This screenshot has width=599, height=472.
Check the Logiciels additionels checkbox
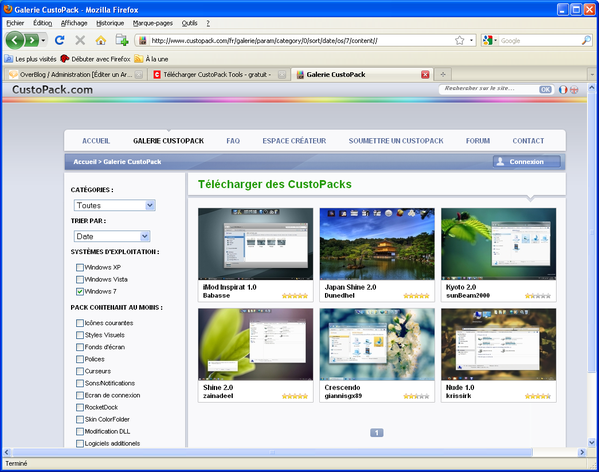tap(80, 443)
